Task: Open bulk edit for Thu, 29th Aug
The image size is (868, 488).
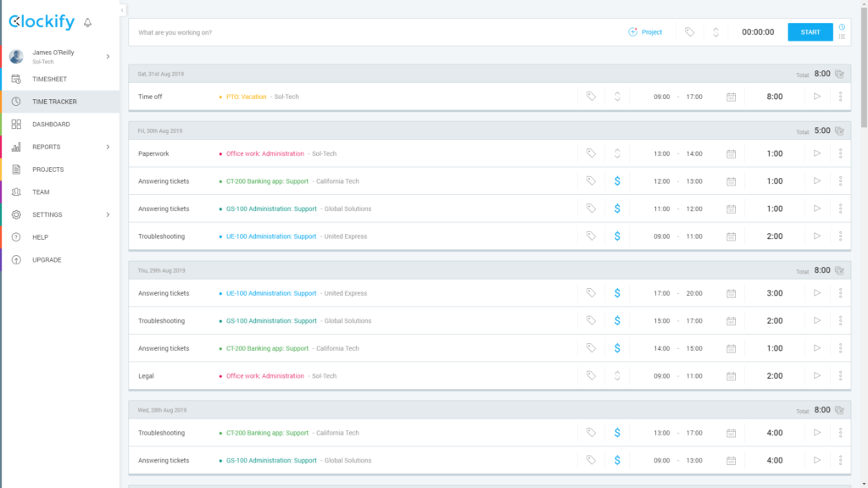Action: 839,270
